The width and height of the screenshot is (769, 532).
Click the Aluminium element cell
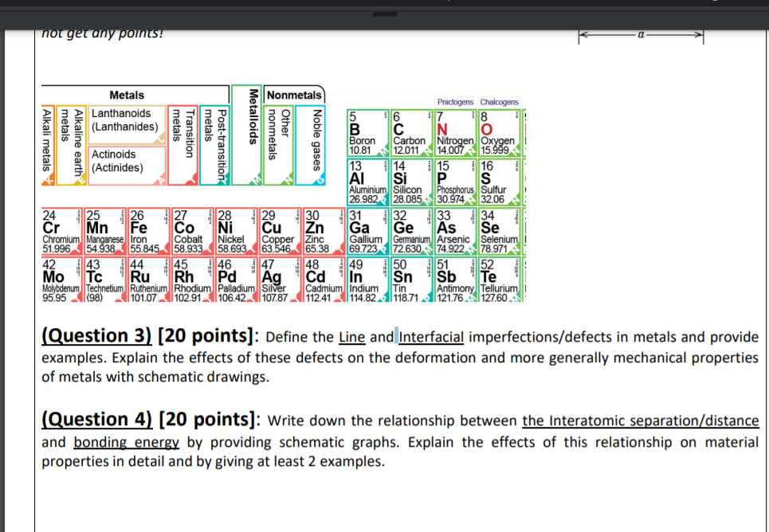[368, 182]
